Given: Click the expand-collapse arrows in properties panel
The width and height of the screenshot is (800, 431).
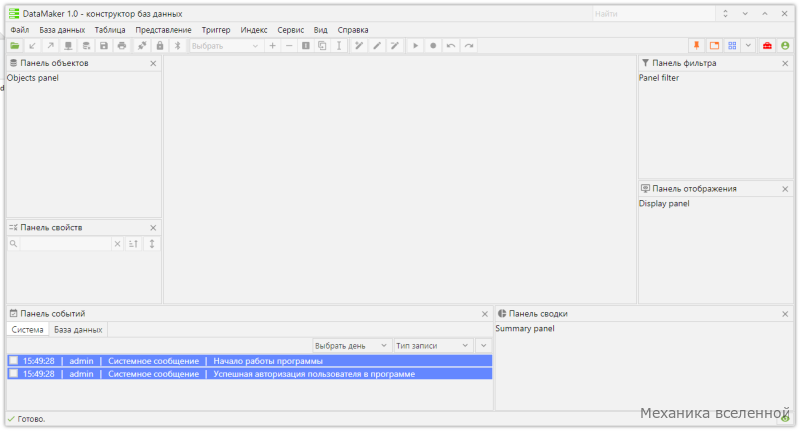Looking at the screenshot, I should coord(152,244).
